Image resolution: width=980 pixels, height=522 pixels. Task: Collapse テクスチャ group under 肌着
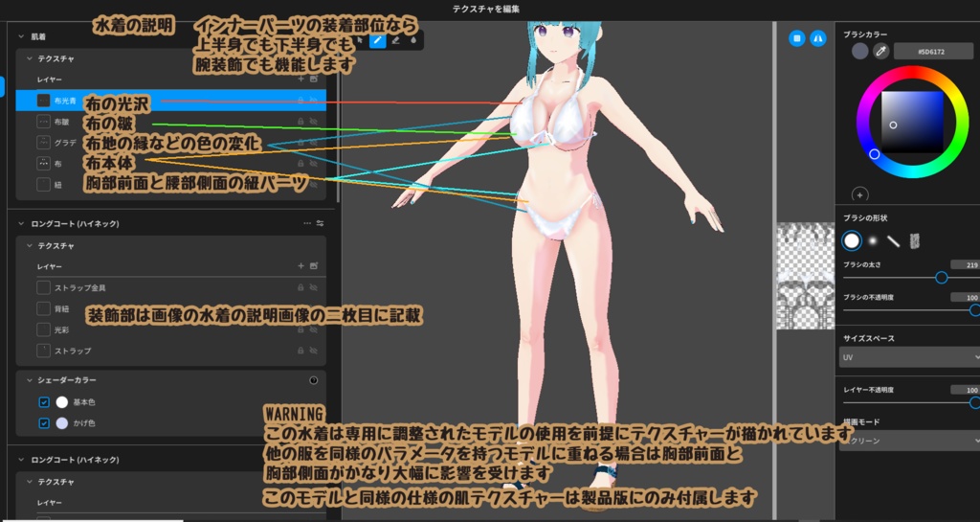29,58
